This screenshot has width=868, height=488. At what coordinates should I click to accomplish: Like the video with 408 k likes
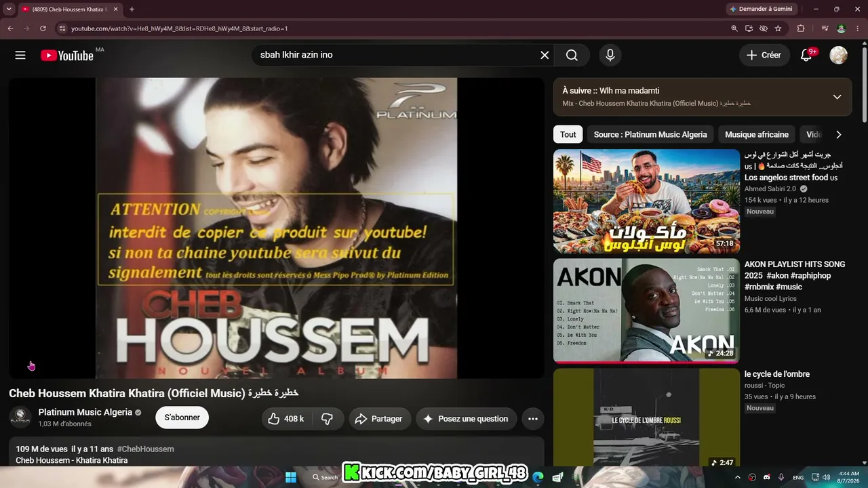[285, 419]
